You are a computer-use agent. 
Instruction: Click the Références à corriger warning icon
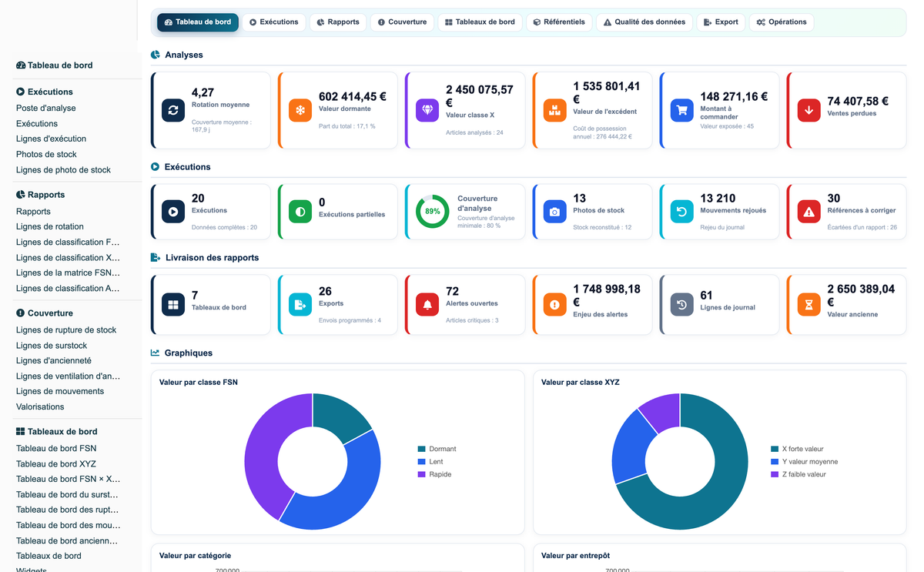click(x=808, y=212)
